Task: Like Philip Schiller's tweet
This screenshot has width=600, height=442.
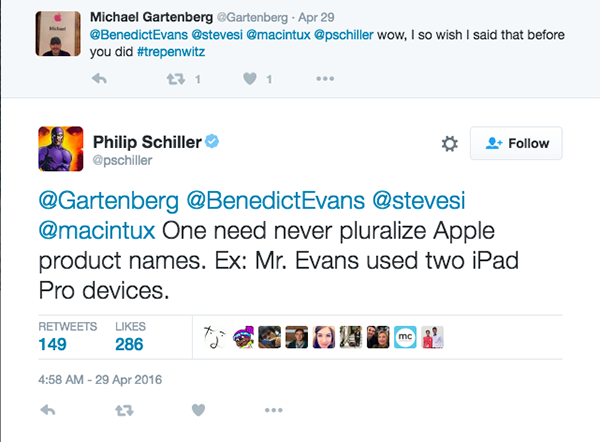Action: (198, 410)
